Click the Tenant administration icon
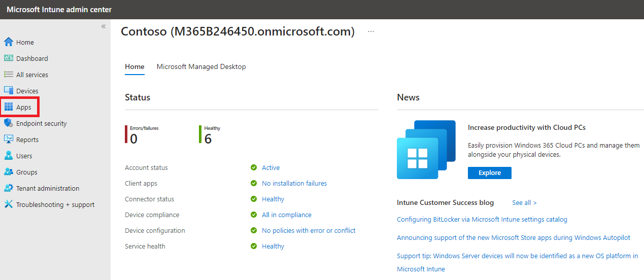This screenshot has height=280, width=644. (x=8, y=188)
